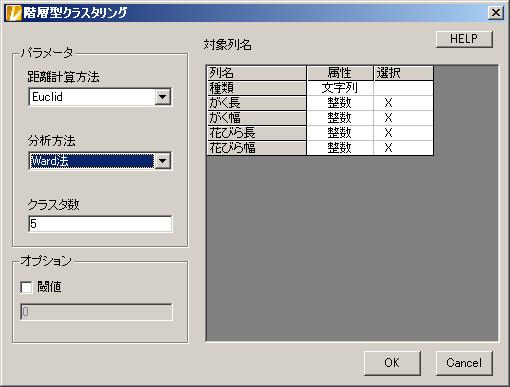Click the 整数 attribute of がく幅
Screen dimensions: 510x387
(340, 118)
